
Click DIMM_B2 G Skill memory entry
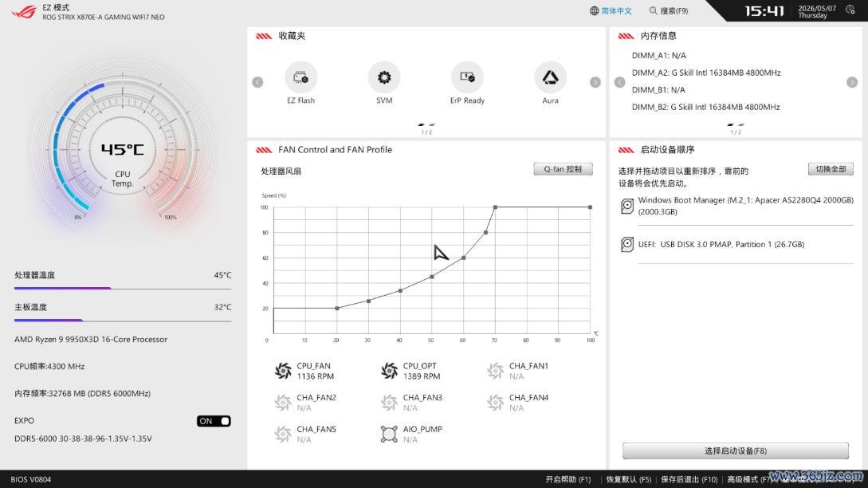pos(706,107)
